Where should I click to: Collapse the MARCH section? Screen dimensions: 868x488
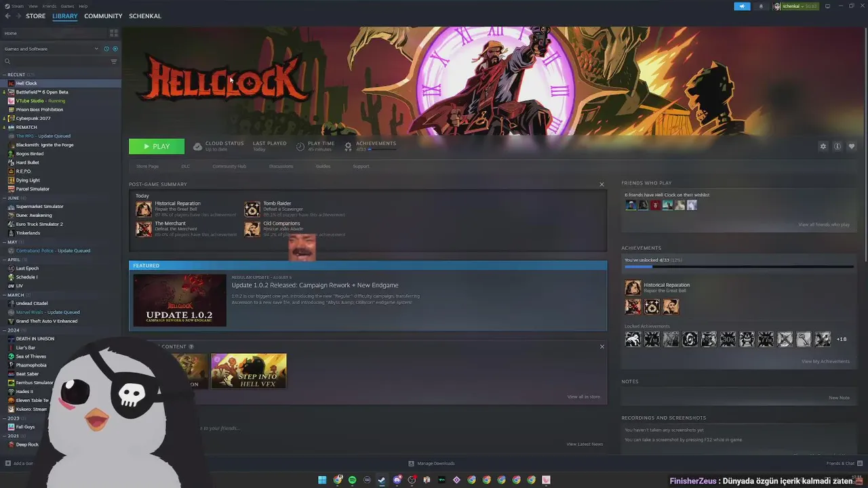tap(5, 295)
